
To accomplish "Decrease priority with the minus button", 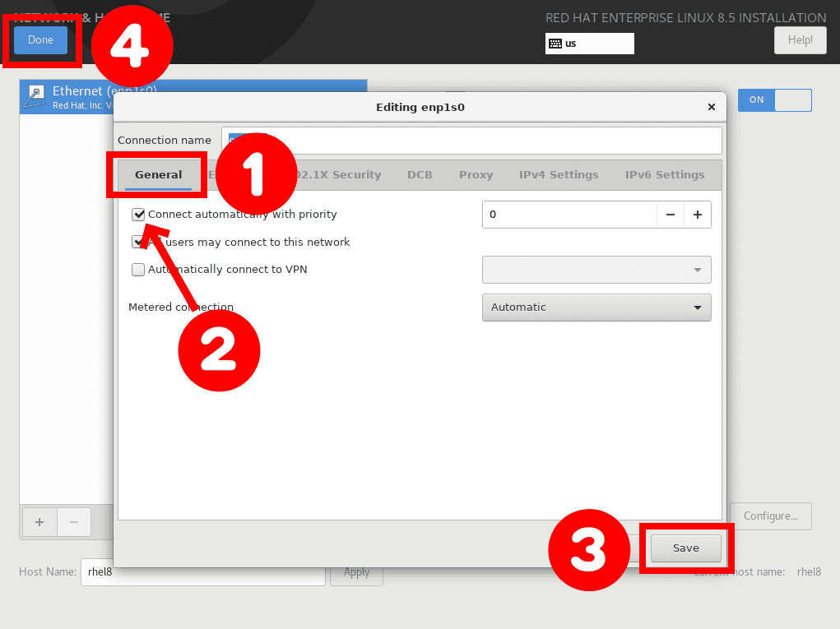I will coord(671,215).
